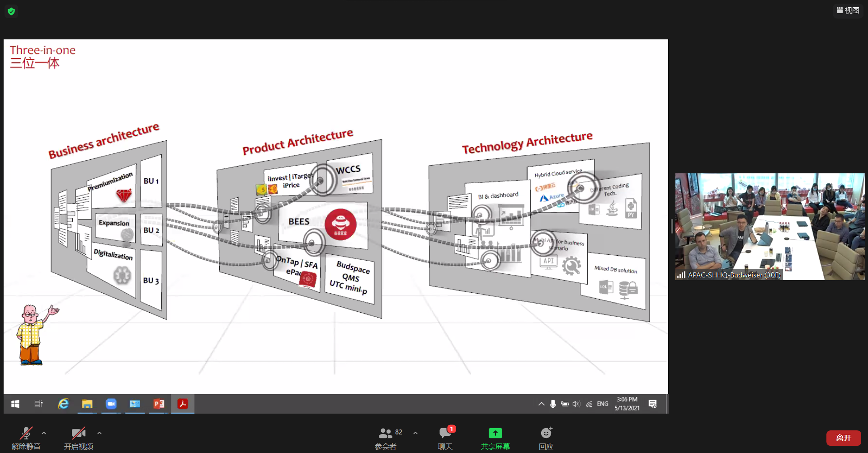Image resolution: width=868 pixels, height=453 pixels.
Task: Click the PowerPoint taskbar icon
Action: point(159,404)
